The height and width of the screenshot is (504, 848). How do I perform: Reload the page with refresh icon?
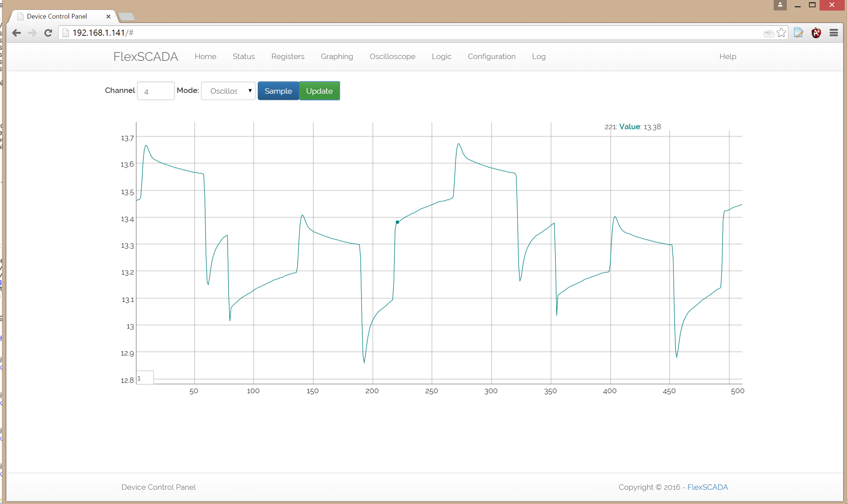click(x=48, y=33)
